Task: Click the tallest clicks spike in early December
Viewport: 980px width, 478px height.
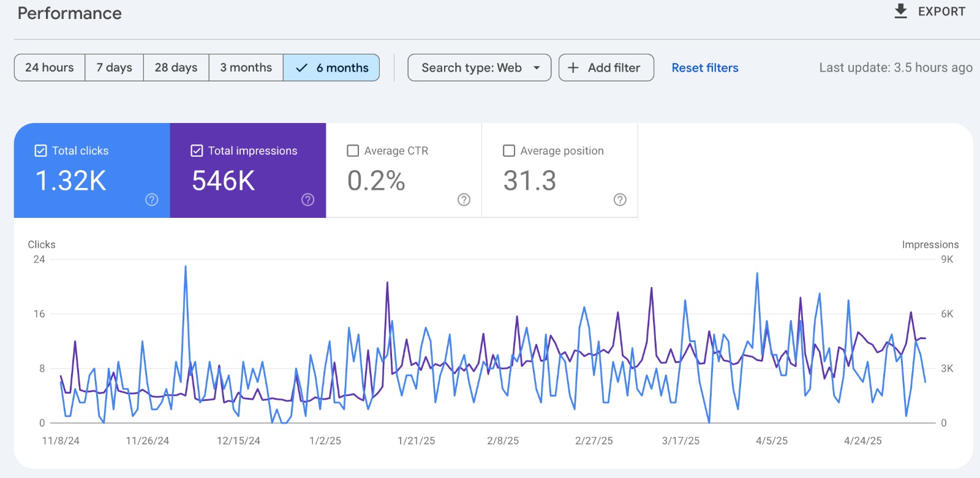Action: [x=186, y=267]
